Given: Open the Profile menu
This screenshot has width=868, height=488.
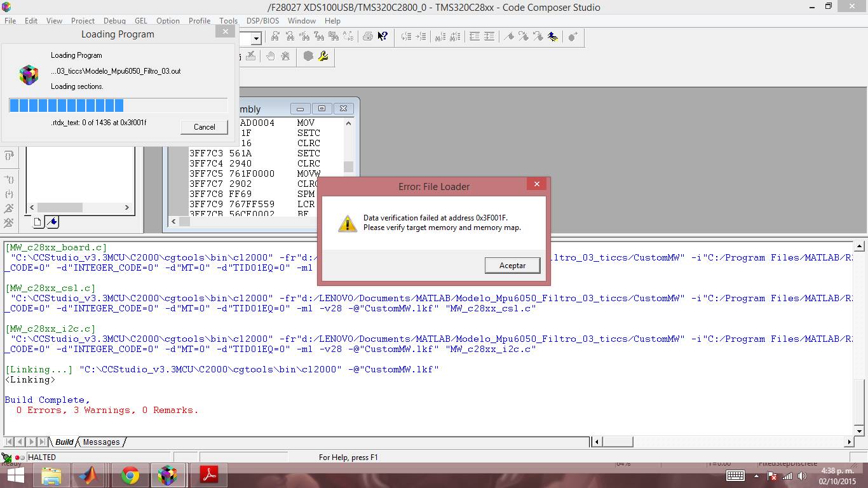Looking at the screenshot, I should click(199, 20).
